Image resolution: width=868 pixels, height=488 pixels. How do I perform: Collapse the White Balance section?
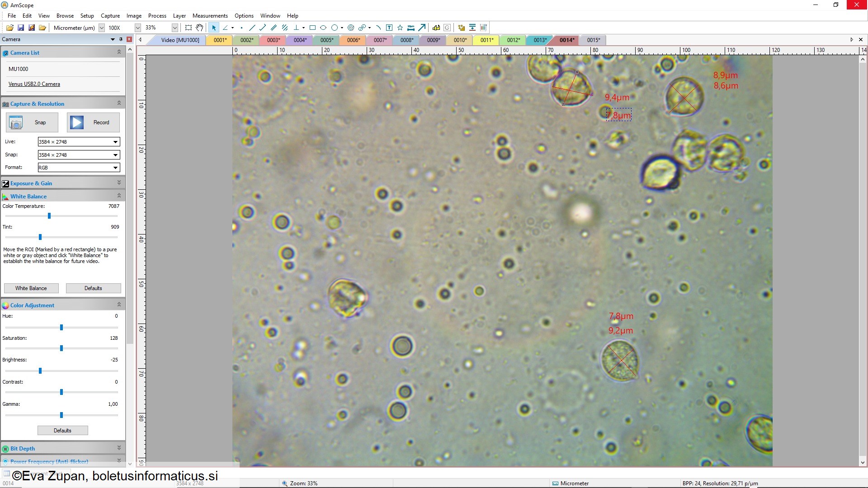click(119, 196)
